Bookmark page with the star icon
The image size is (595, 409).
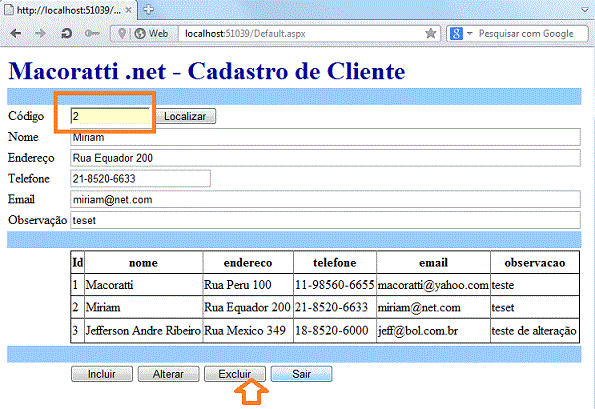(430, 33)
